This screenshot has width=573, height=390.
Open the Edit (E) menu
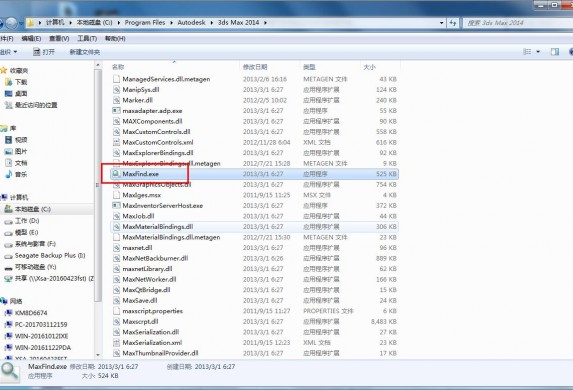coord(31,38)
